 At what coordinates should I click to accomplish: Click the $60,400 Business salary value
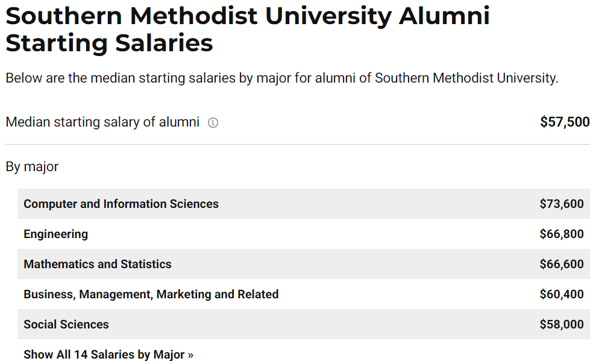(562, 294)
